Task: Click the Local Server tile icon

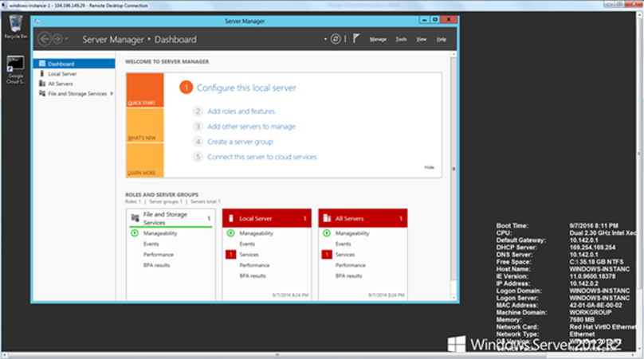Action: [x=231, y=218]
